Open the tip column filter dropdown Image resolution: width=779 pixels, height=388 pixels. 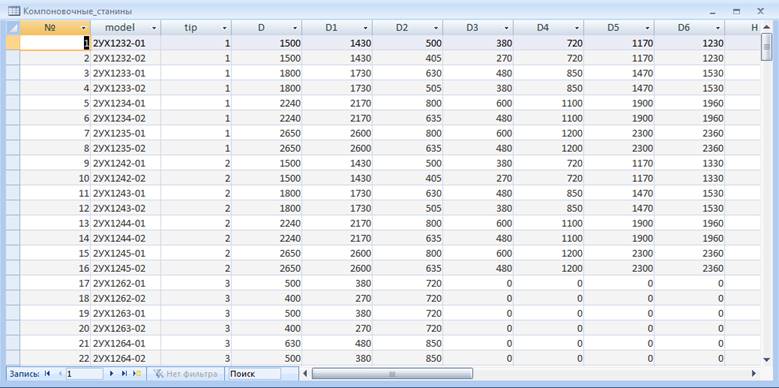(x=225, y=28)
